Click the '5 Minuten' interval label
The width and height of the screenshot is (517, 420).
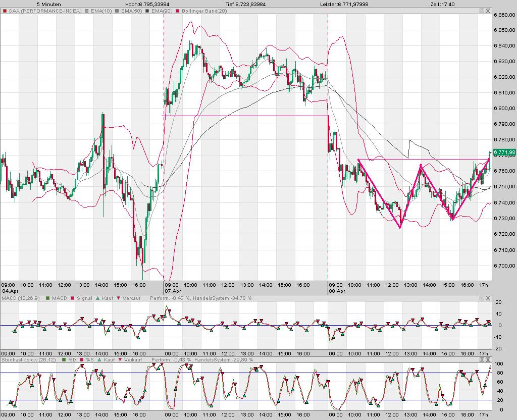click(48, 4)
